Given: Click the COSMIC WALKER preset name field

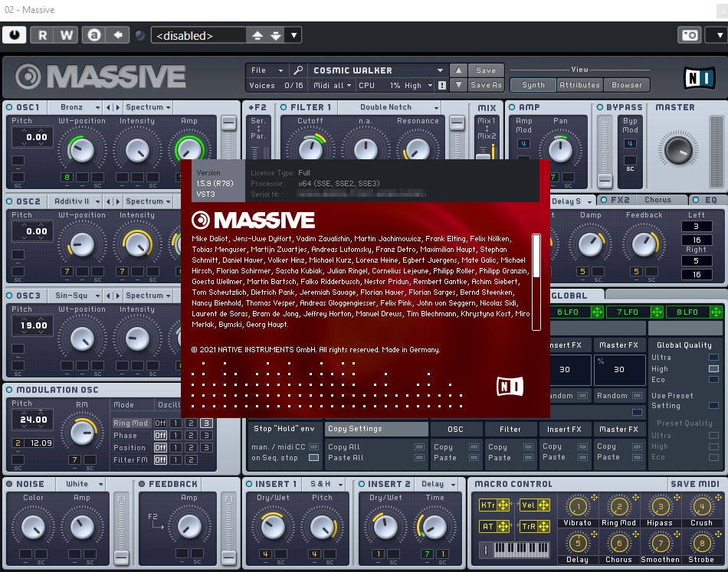Looking at the screenshot, I should 377,70.
